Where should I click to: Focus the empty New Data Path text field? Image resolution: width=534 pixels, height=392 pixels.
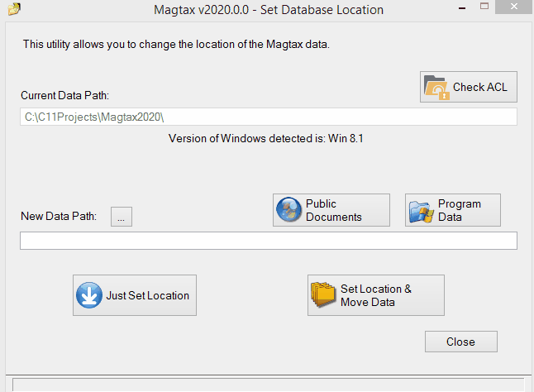(x=269, y=241)
